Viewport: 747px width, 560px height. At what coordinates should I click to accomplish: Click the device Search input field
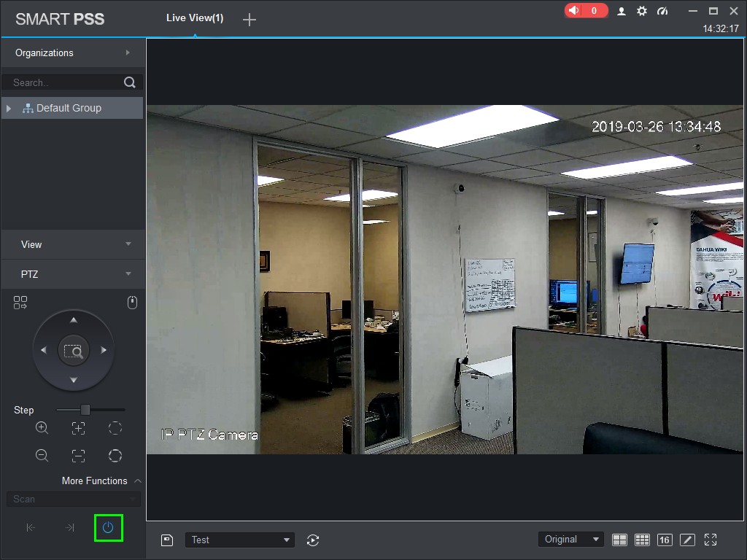pyautogui.click(x=66, y=82)
